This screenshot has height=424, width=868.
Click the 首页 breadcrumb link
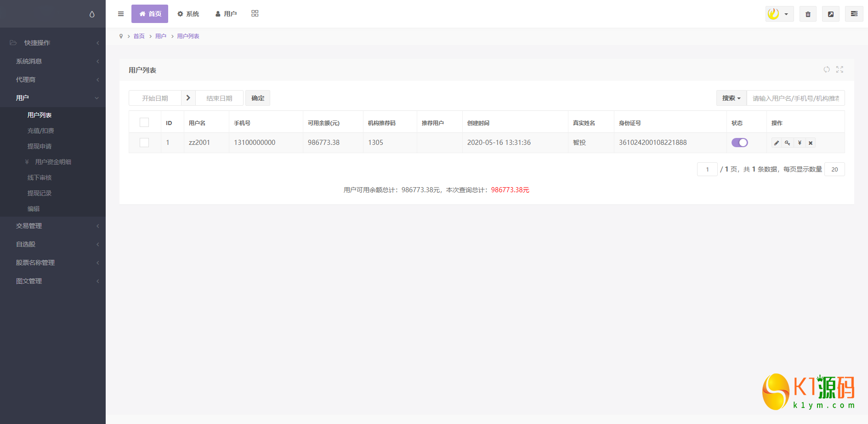(139, 36)
